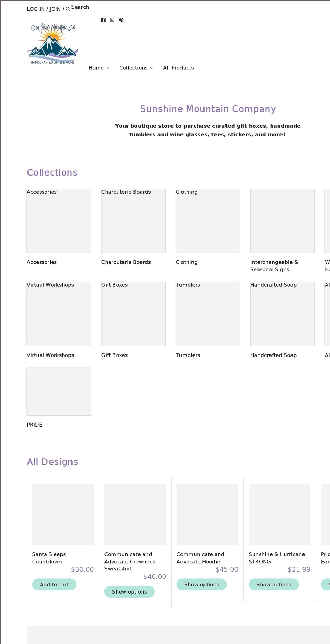
Task: Open the Clothing collection thumbnail
Action: click(208, 221)
